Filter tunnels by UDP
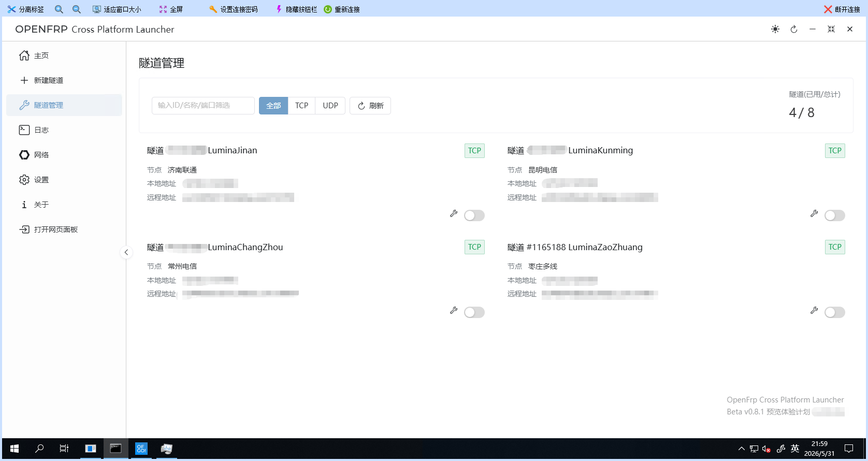The width and height of the screenshot is (868, 461). coord(330,106)
